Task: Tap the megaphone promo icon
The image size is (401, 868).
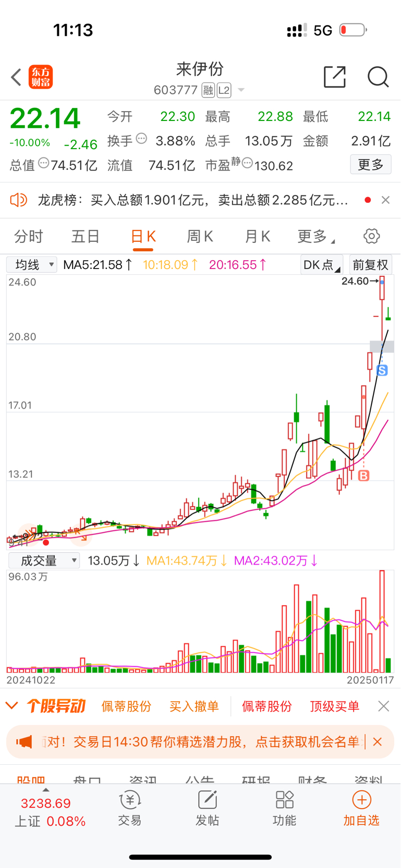Action: (x=24, y=741)
